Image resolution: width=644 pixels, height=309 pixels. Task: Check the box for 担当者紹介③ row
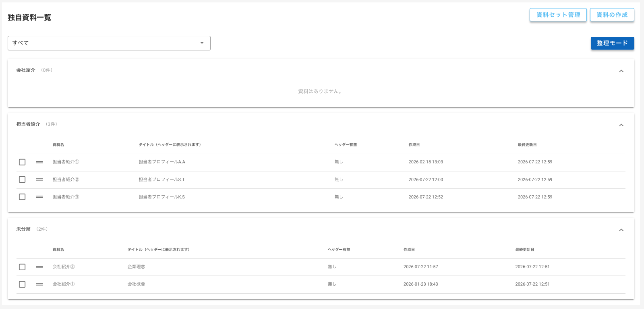(x=22, y=197)
